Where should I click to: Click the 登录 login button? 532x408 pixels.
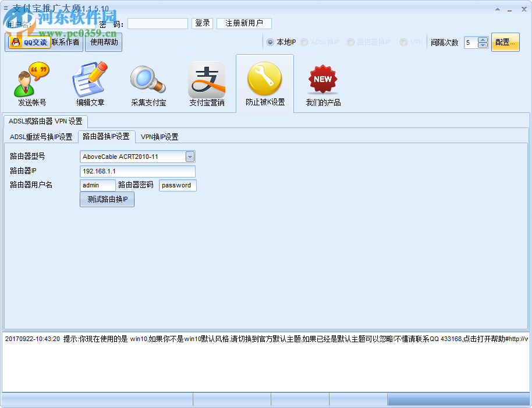pos(202,23)
